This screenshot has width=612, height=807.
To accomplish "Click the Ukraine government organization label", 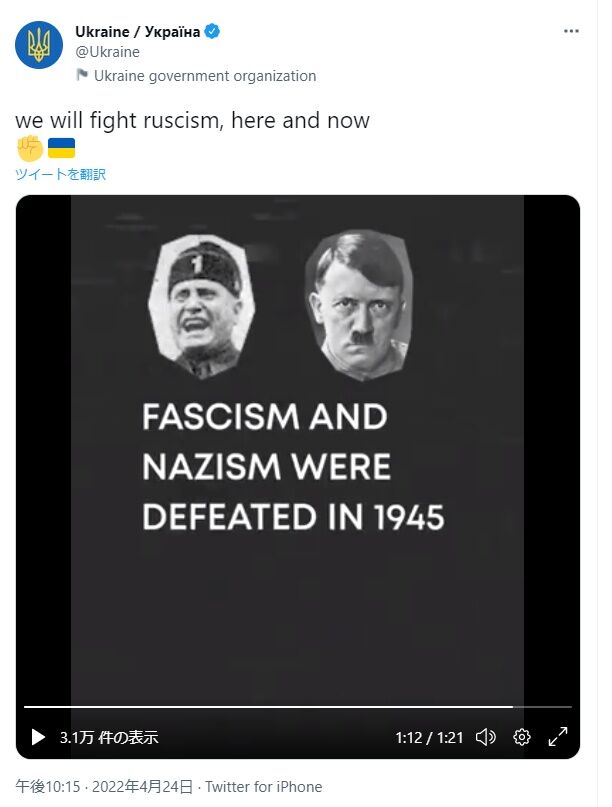I will tap(205, 76).
